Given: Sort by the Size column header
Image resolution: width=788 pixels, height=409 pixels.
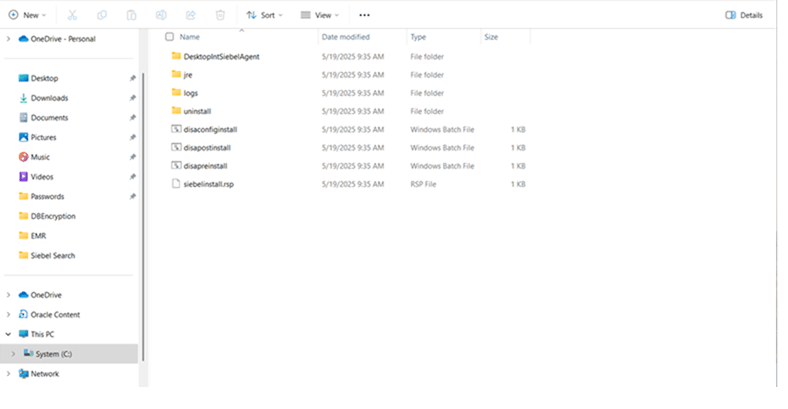Looking at the screenshot, I should pyautogui.click(x=491, y=37).
